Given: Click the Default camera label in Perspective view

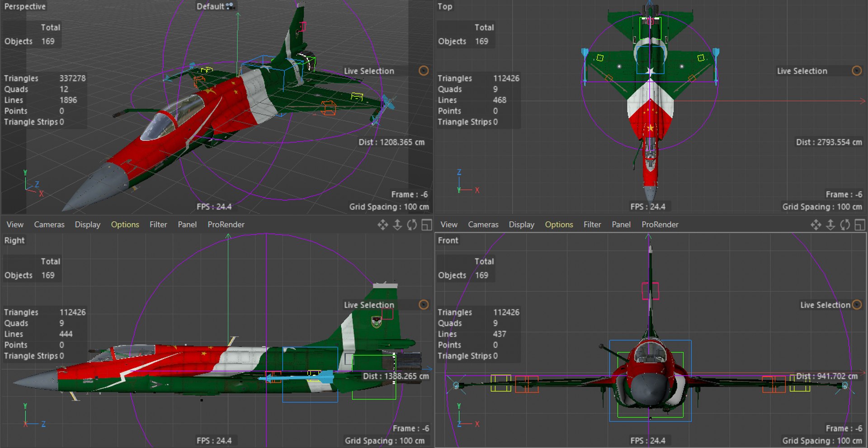Looking at the screenshot, I should (x=210, y=6).
